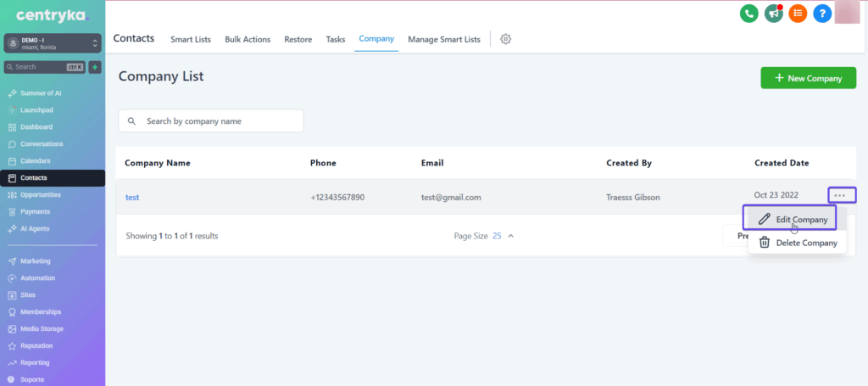868x386 pixels.
Task: Click the green phone dialer icon
Action: (x=748, y=14)
